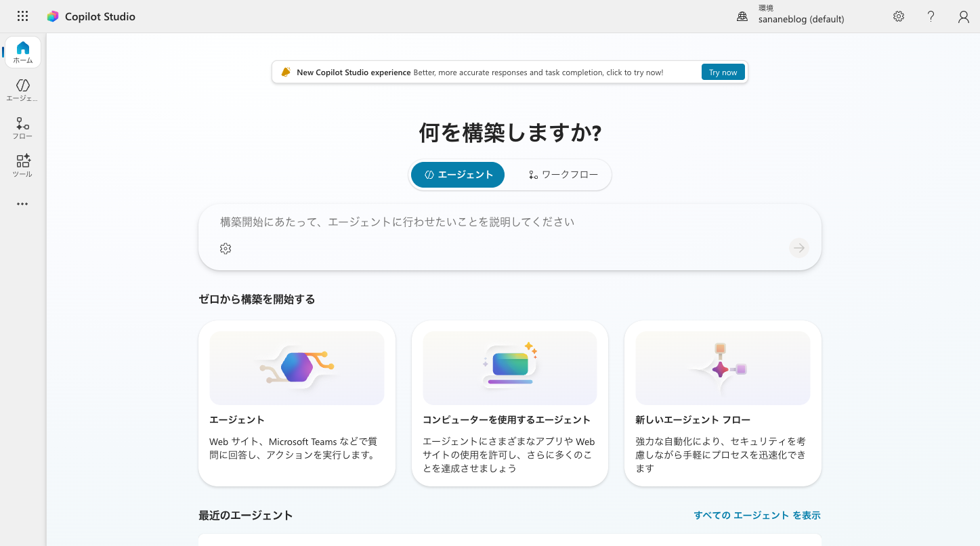Image resolution: width=980 pixels, height=546 pixels.
Task: Click the 何を構築しますか? heading
Action: pyautogui.click(x=510, y=133)
